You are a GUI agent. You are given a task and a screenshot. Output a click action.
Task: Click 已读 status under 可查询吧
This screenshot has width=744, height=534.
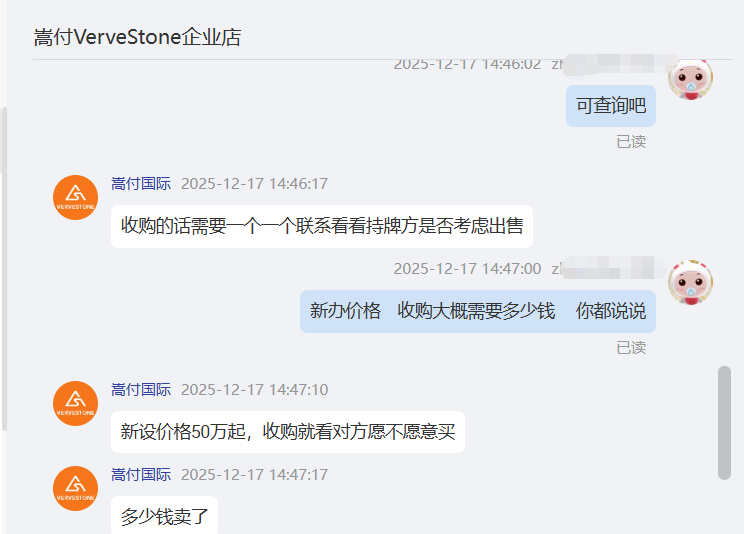click(x=631, y=141)
